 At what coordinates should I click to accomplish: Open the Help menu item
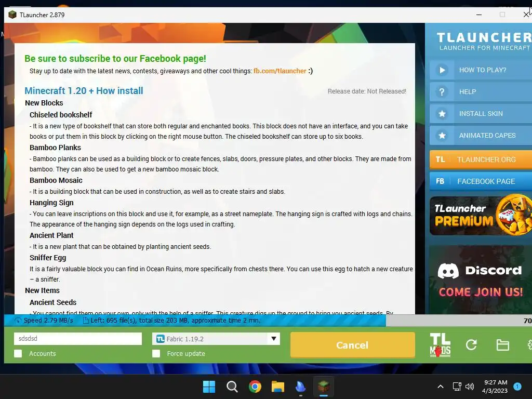[481, 92]
